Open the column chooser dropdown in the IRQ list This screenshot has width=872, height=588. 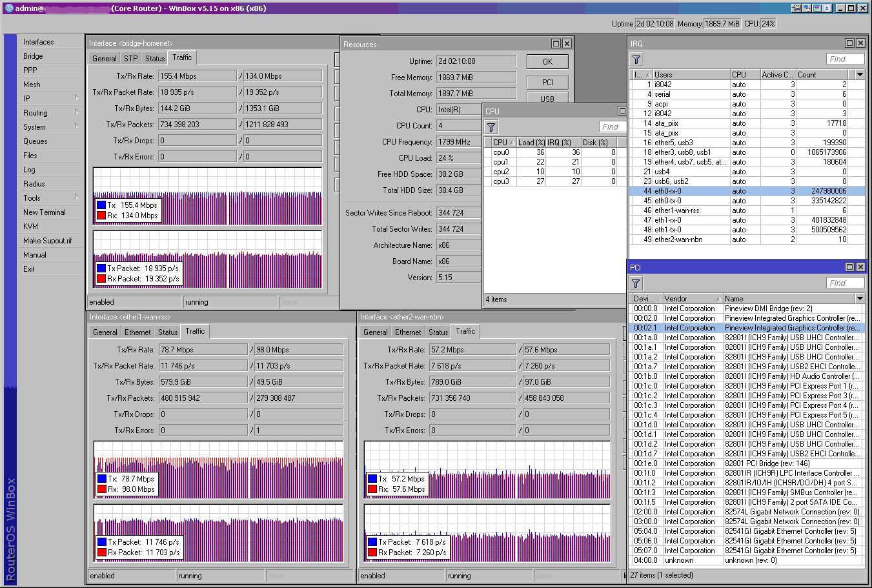tap(859, 74)
